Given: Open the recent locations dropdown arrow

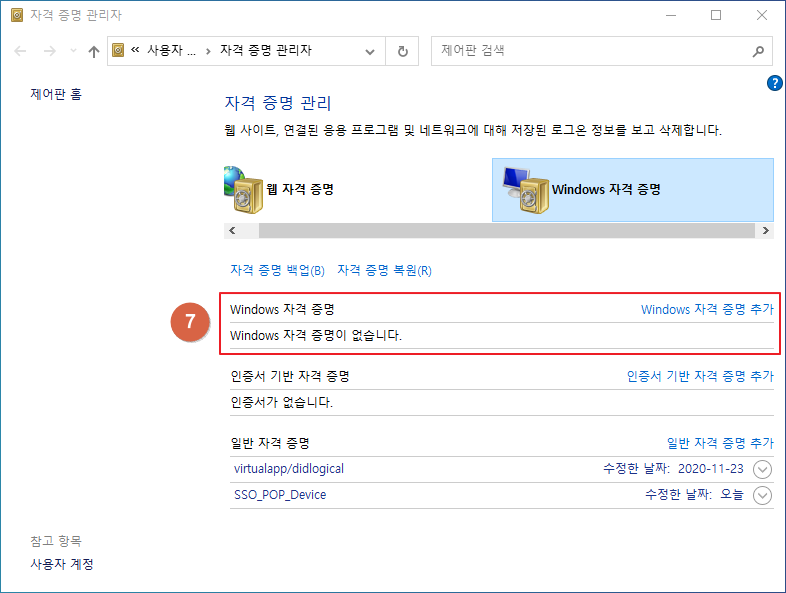Looking at the screenshot, I should [73, 51].
